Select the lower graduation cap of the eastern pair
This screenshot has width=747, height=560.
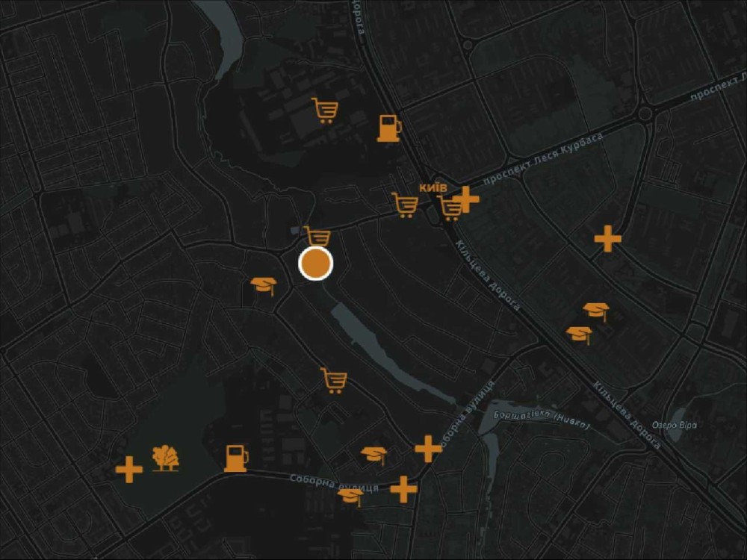point(580,335)
